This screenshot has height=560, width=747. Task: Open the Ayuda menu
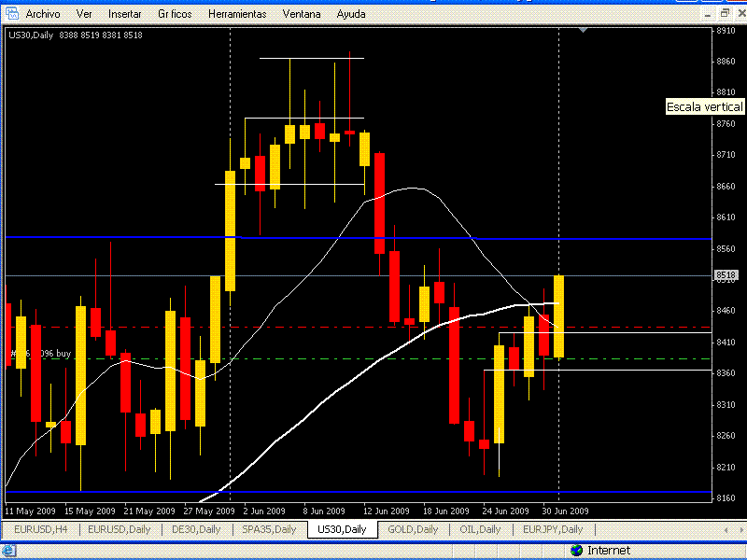pyautogui.click(x=351, y=14)
